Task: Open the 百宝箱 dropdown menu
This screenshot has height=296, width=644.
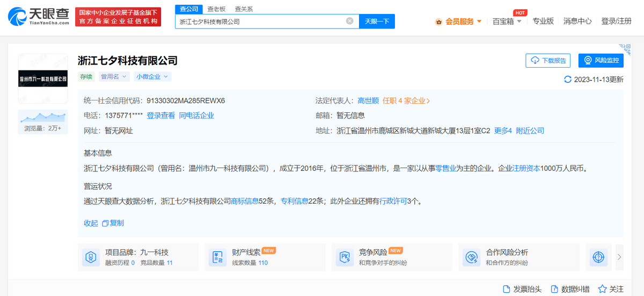Action: (507, 21)
